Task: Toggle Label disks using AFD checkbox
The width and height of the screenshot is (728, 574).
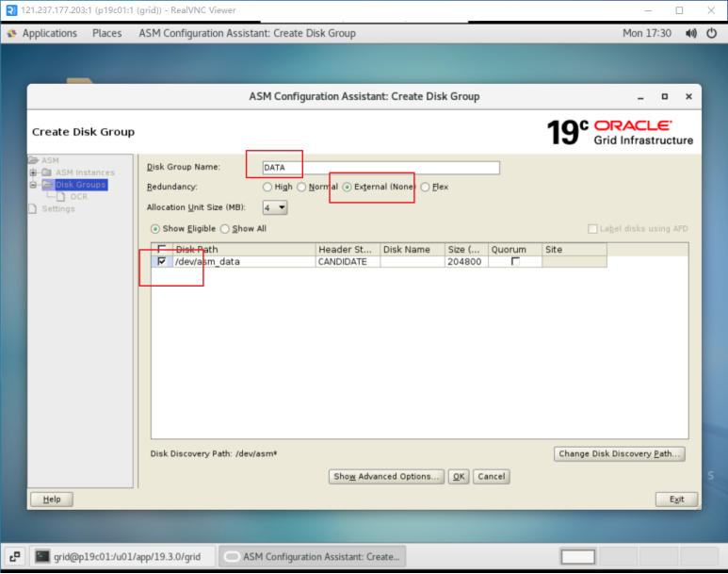Action: tap(592, 229)
